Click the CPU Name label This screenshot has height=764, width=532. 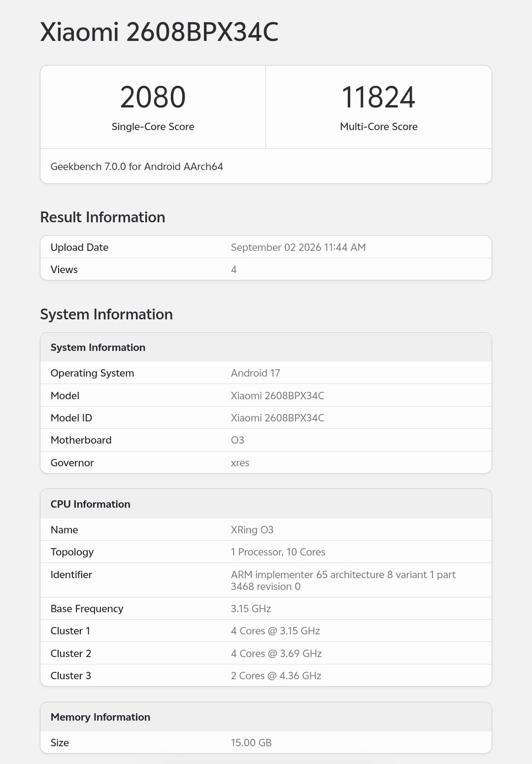pos(64,530)
